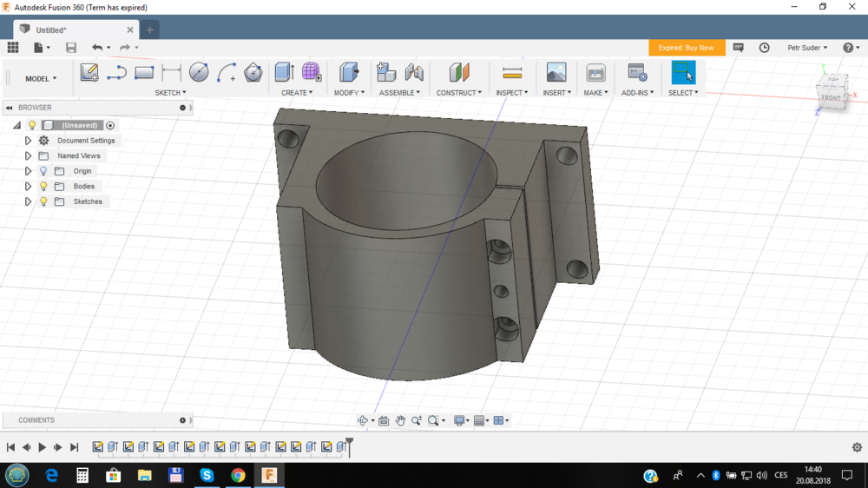Select the center diameter circle tool
Screen dimensions: 868x488
(199, 73)
